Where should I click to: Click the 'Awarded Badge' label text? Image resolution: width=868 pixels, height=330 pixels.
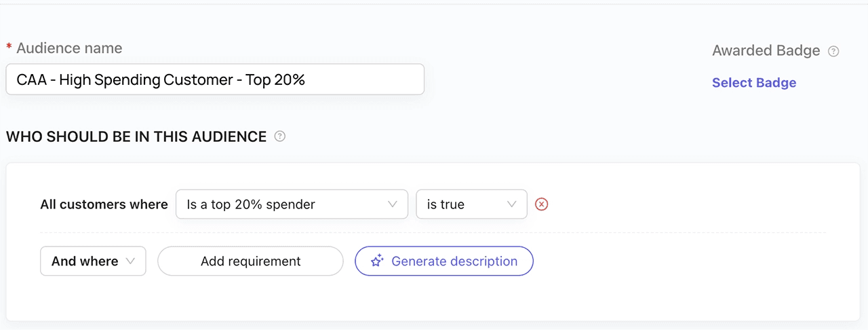(766, 51)
